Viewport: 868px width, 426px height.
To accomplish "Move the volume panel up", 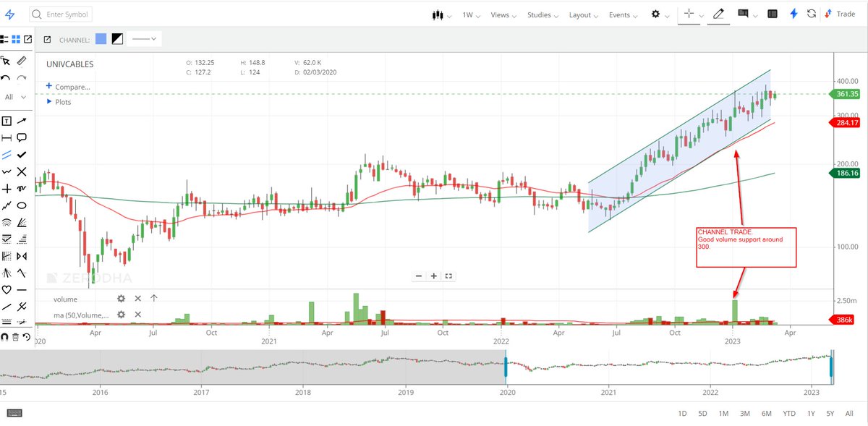I will [154, 298].
